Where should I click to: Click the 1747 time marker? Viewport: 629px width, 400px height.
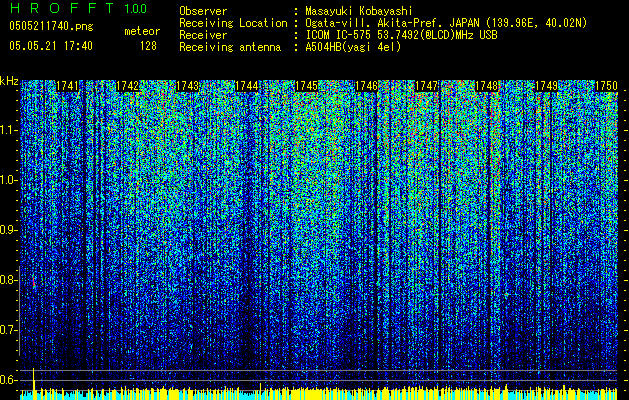[426, 86]
